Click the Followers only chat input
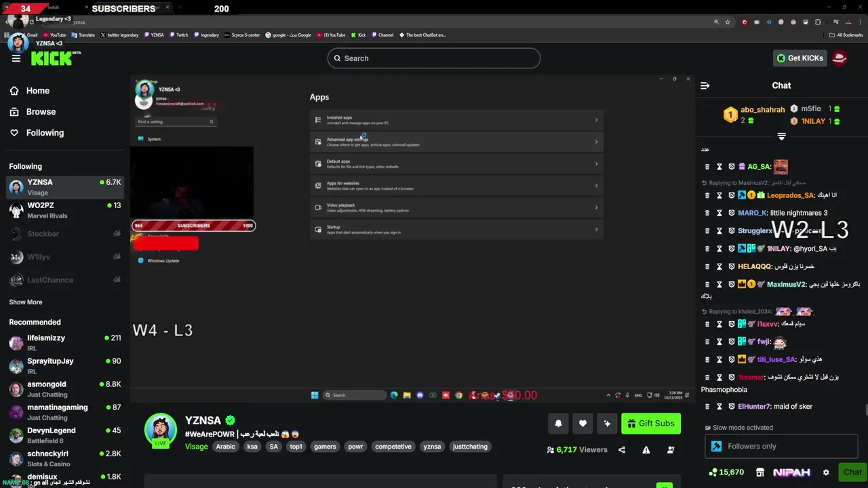Screen dimensions: 868x488 [781, 446]
